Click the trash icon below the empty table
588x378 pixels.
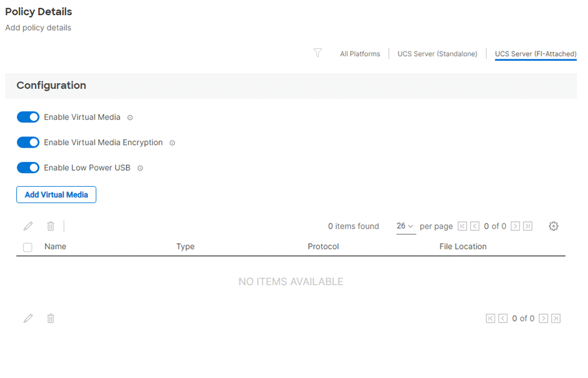(50, 318)
